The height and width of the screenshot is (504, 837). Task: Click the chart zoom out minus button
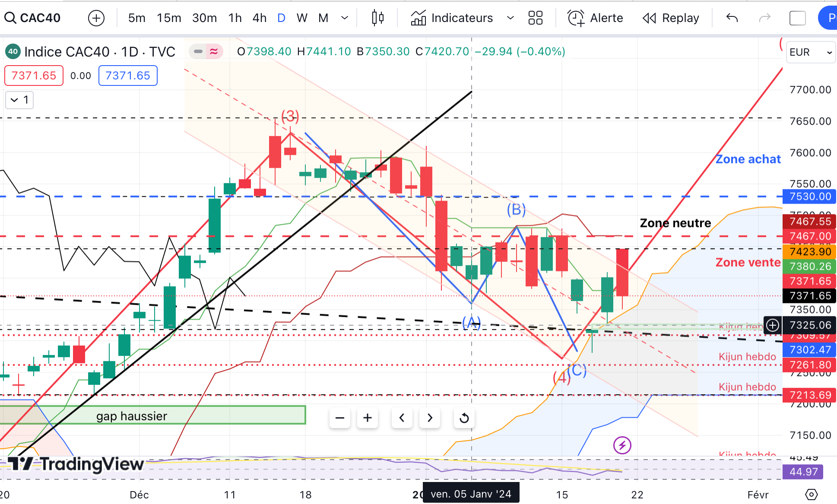pyautogui.click(x=340, y=418)
